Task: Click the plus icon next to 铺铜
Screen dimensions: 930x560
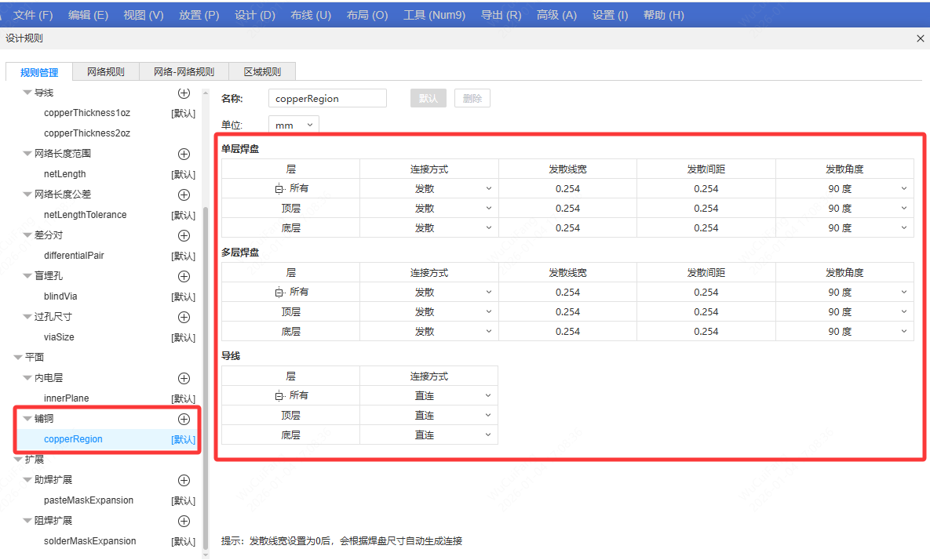Action: [x=184, y=419]
